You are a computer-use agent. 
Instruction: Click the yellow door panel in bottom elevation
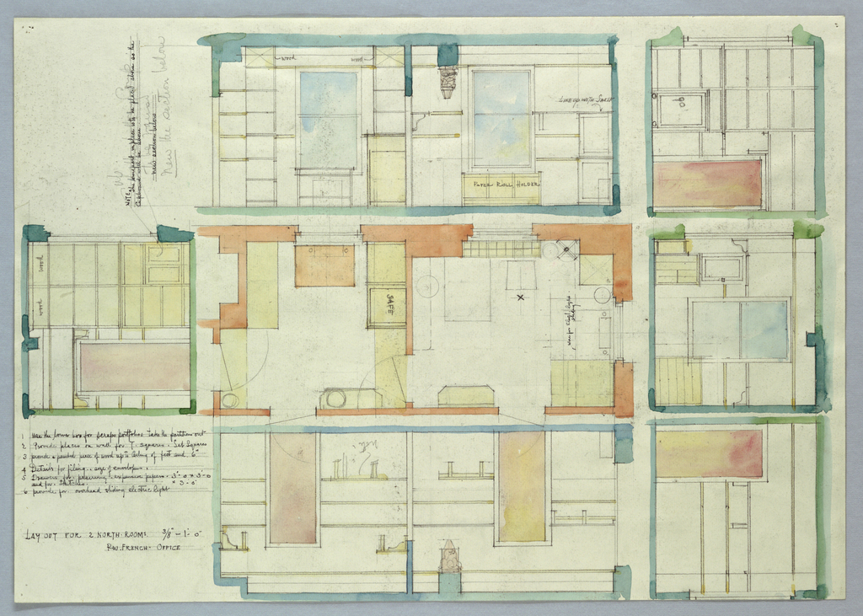522,486
